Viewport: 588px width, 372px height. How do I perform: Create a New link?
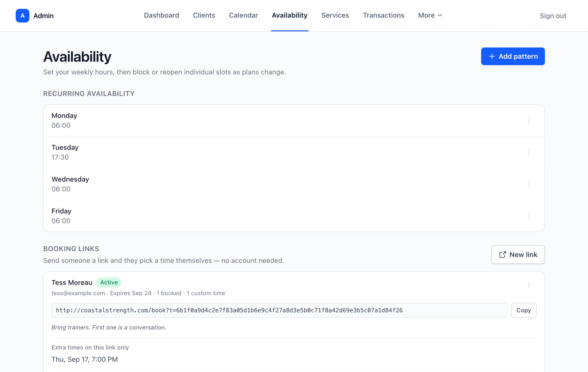coord(518,255)
